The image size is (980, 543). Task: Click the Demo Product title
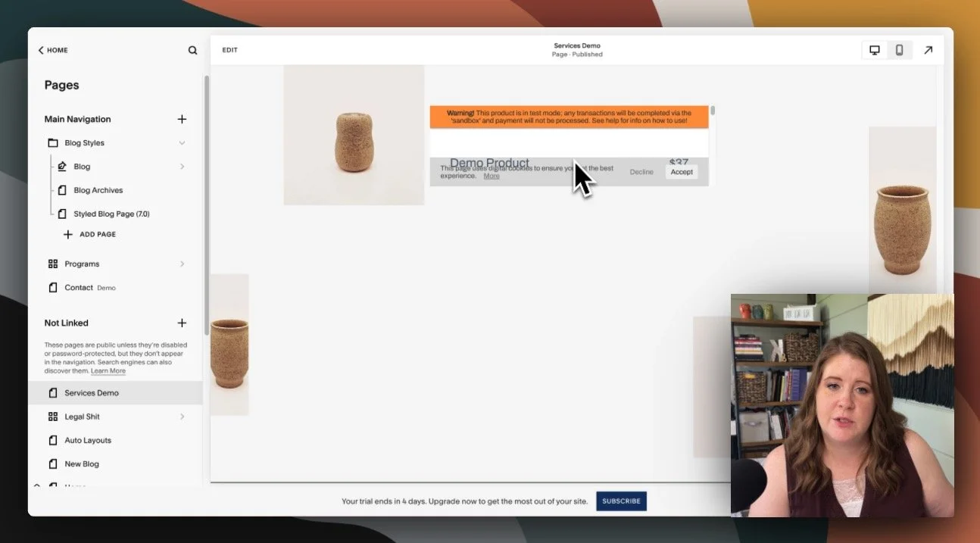(x=489, y=163)
